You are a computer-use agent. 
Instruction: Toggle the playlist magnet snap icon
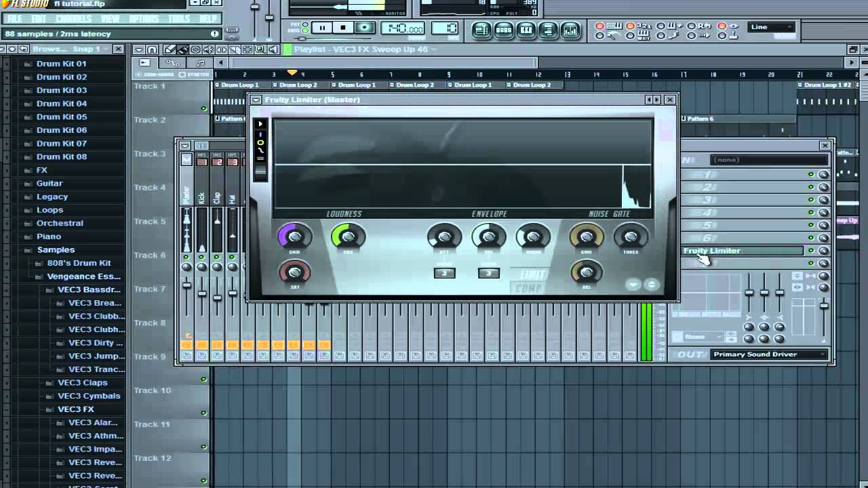152,49
